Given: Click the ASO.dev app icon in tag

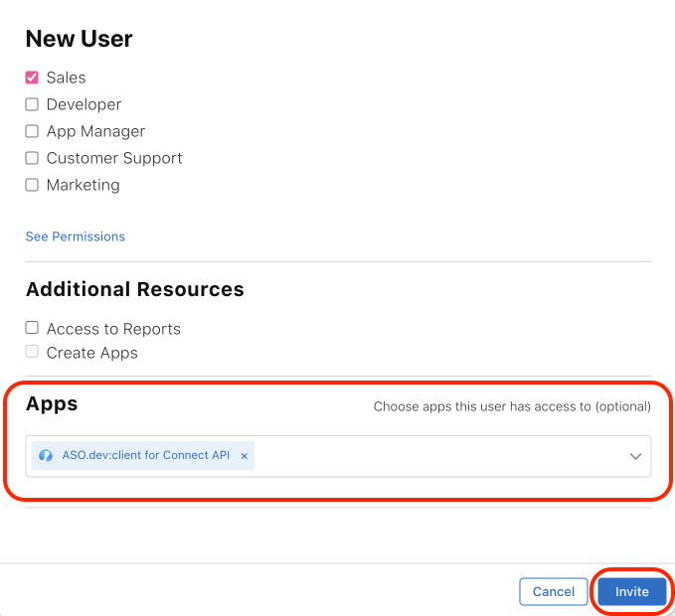Looking at the screenshot, I should click(x=46, y=455).
